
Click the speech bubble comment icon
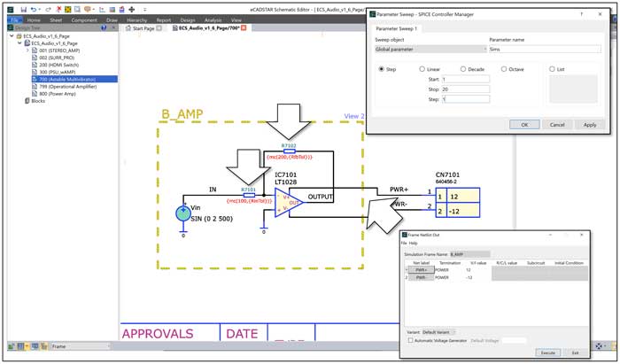pos(87,9)
